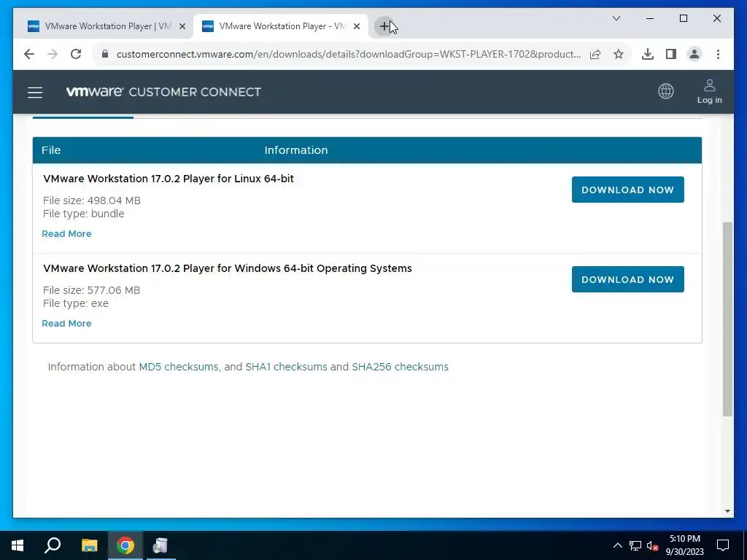Click the File size: 577.06 MB text

point(91,290)
